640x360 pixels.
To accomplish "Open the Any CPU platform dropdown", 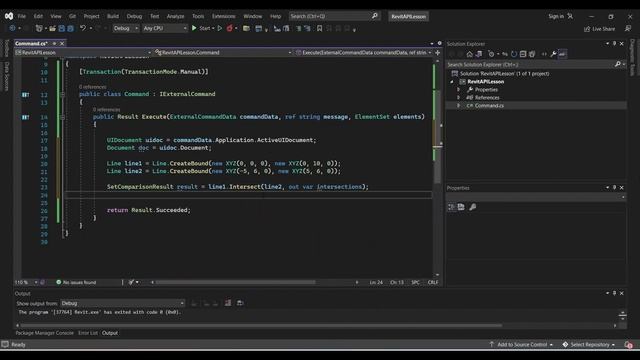I will tap(184, 28).
